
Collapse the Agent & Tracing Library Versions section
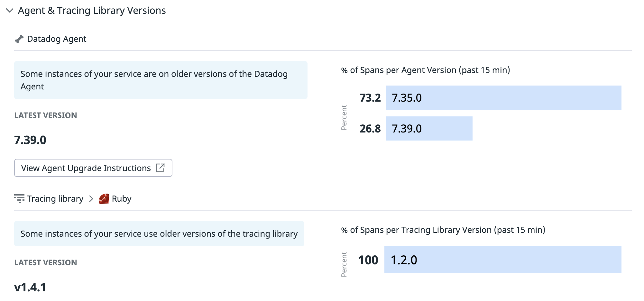coord(10,11)
